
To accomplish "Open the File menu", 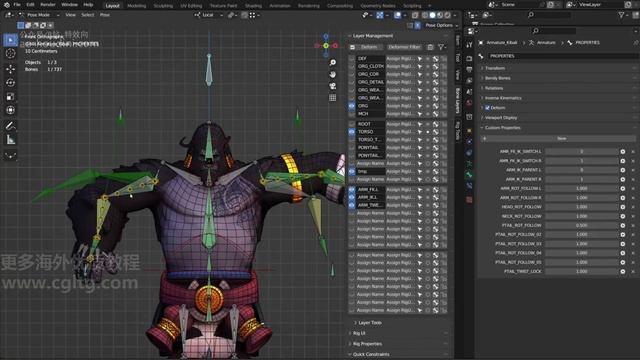I will [x=17, y=5].
